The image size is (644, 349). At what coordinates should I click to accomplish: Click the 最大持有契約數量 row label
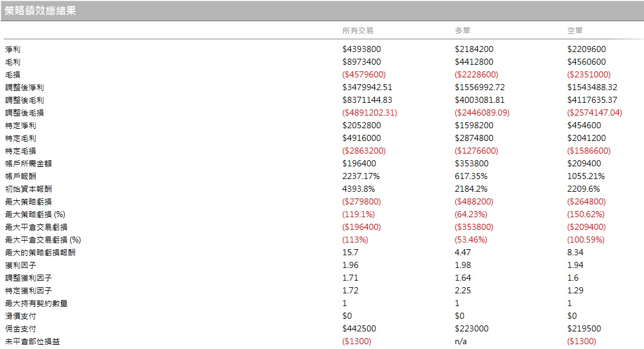point(36,304)
